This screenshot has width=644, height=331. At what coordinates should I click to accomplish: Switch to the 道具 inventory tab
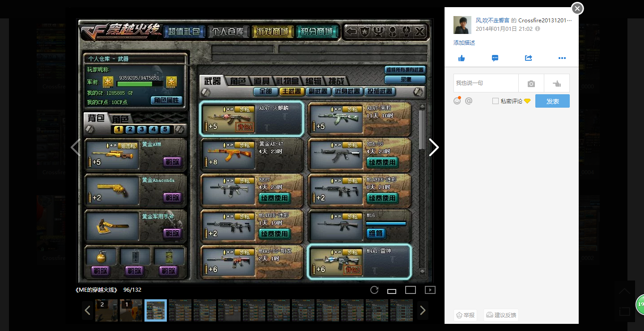pos(262,81)
